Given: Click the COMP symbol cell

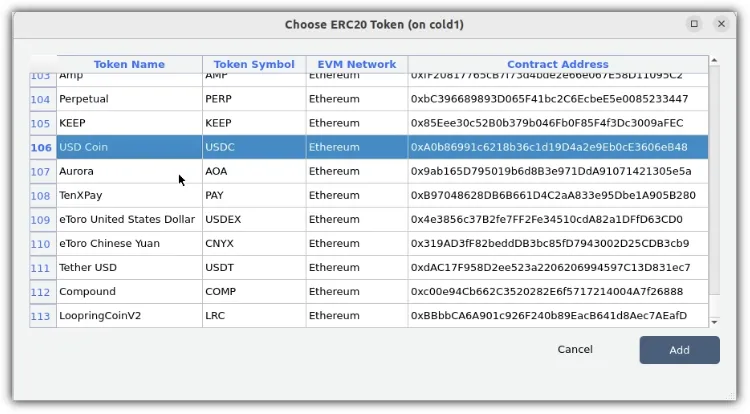Looking at the screenshot, I should (254, 292).
